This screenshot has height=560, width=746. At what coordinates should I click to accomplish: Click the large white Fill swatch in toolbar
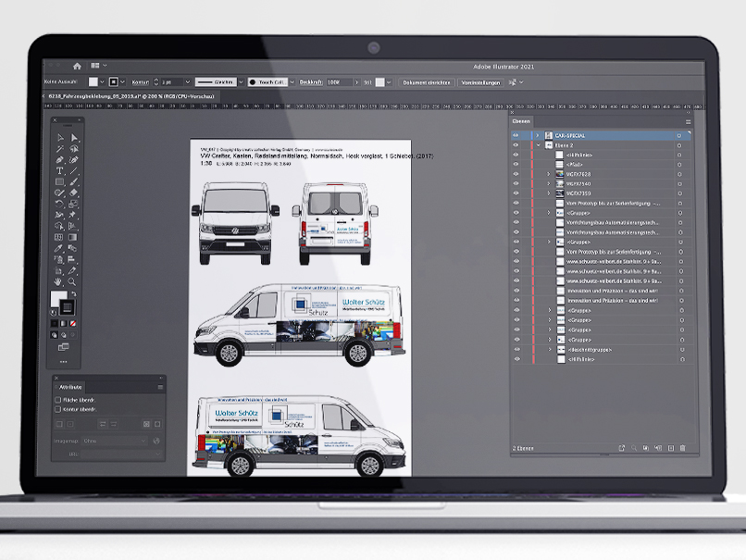(x=58, y=299)
